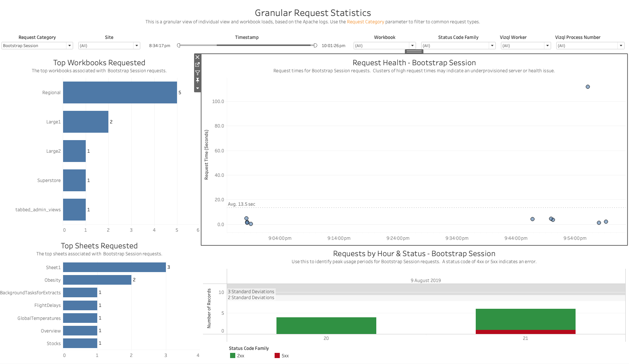Screen dimensions: 629x364
Task: Click the green 2xx bar for hour 20
Action: click(326, 325)
